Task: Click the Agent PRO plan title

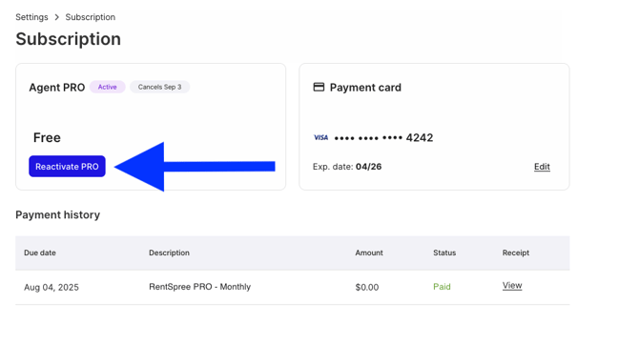Action: 56,87
